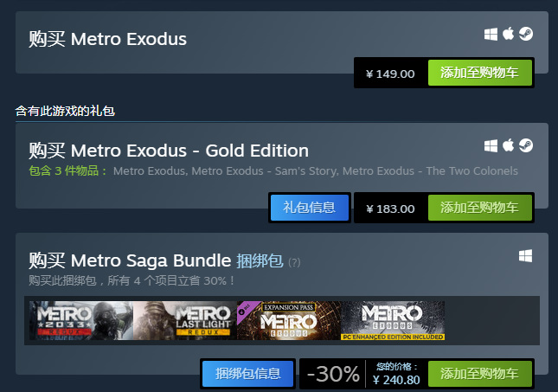Open 捆绑包信息 bundle info

pyautogui.click(x=248, y=374)
